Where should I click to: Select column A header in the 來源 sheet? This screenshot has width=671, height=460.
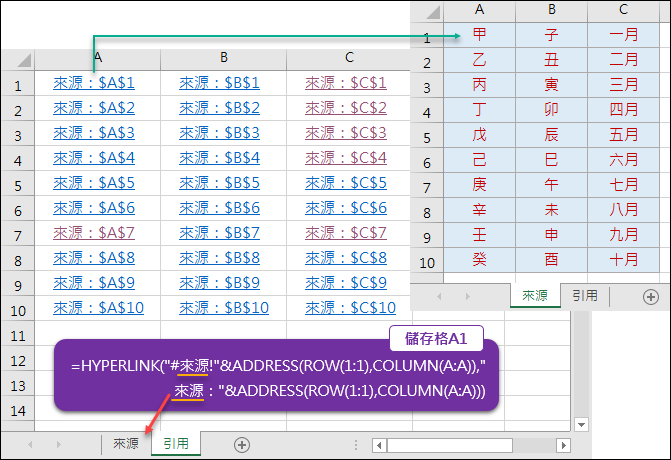479,12
